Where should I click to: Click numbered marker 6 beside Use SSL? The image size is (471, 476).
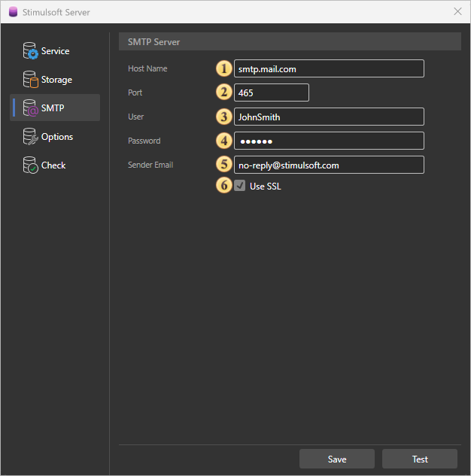click(x=223, y=186)
